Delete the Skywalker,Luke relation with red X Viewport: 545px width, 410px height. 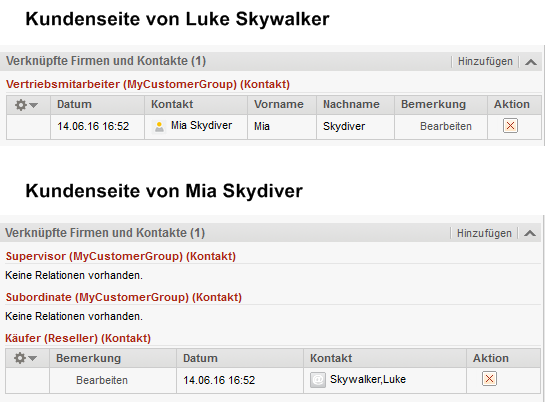[x=489, y=378]
